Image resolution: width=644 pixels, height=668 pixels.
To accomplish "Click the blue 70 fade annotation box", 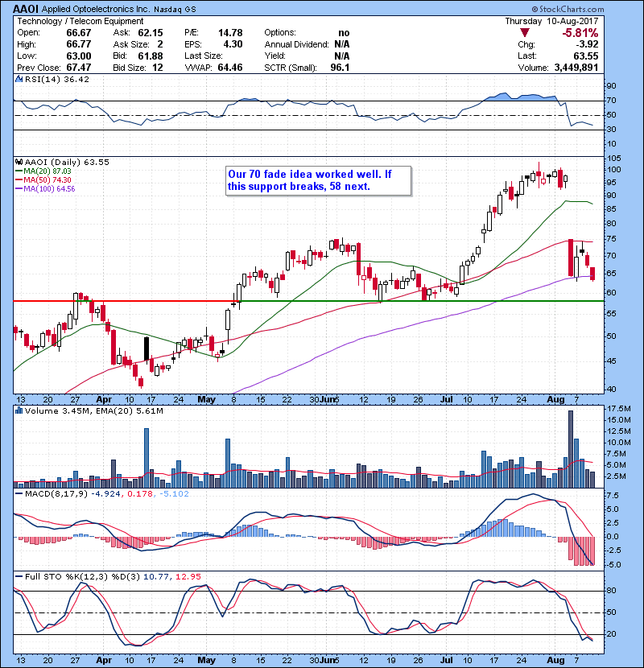I will [x=318, y=180].
